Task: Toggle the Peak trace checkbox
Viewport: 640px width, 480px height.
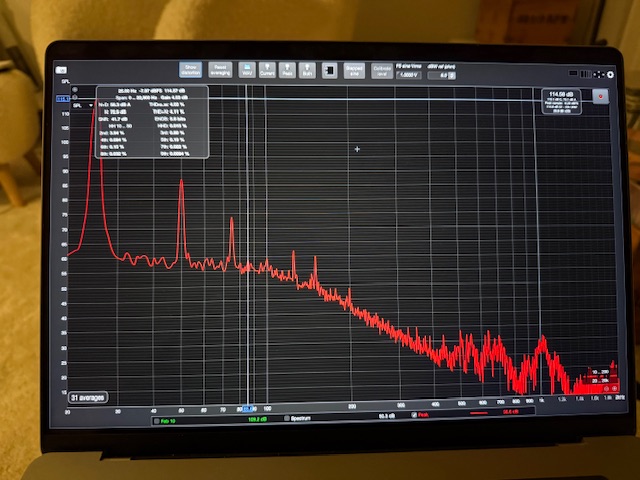Action: pos(415,416)
